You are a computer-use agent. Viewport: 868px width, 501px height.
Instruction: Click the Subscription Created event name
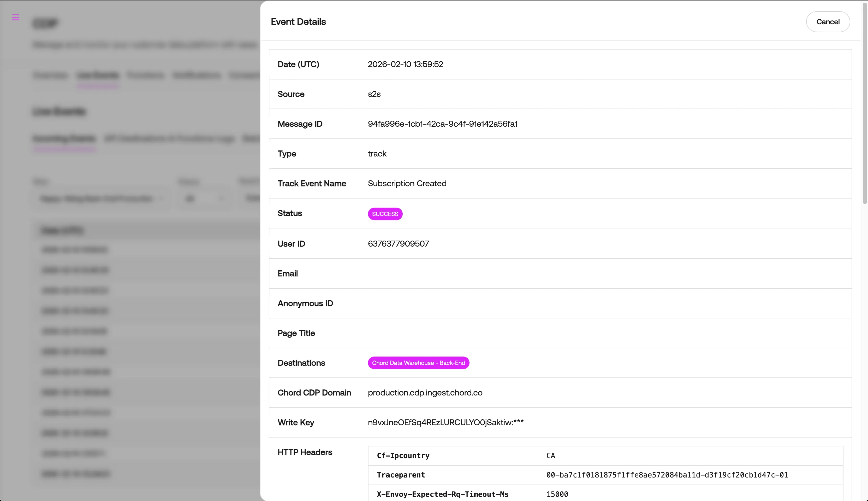point(407,183)
